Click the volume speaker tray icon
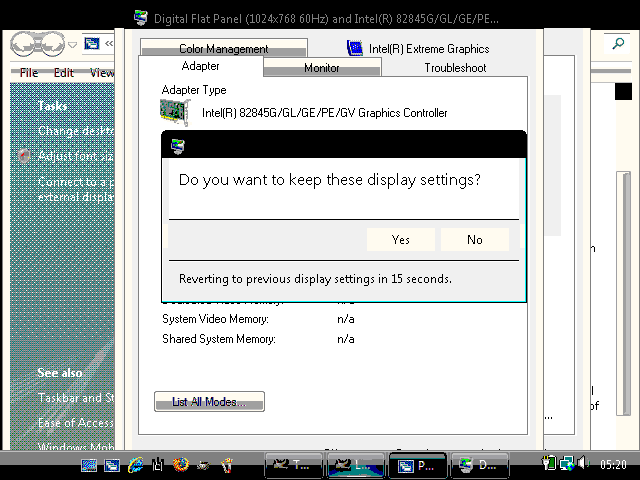 (x=584, y=463)
